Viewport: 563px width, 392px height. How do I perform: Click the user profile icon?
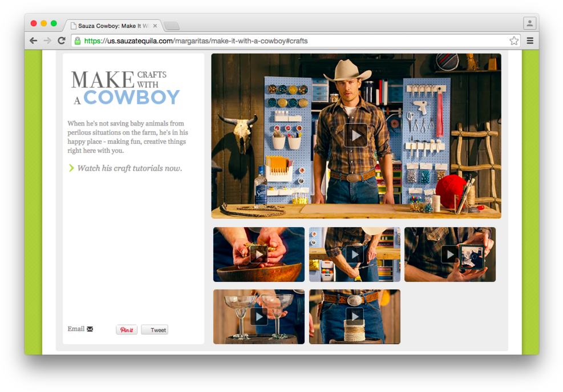(x=529, y=23)
